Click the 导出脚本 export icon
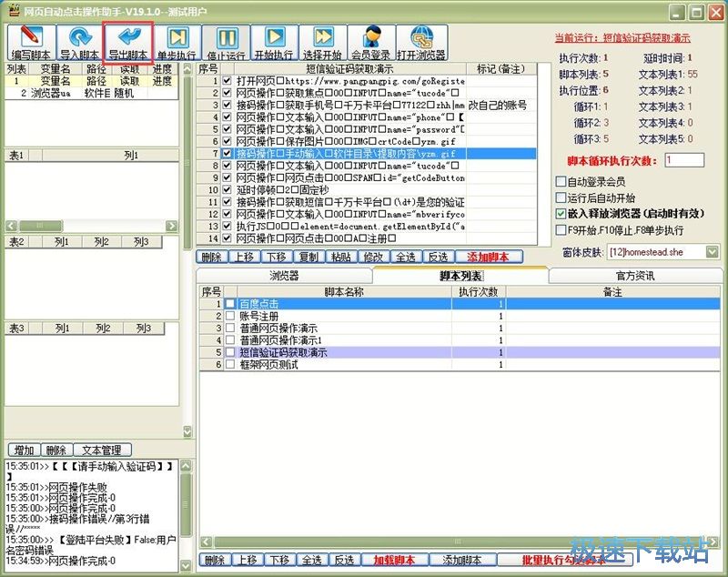This screenshot has height=577, width=728. click(128, 43)
